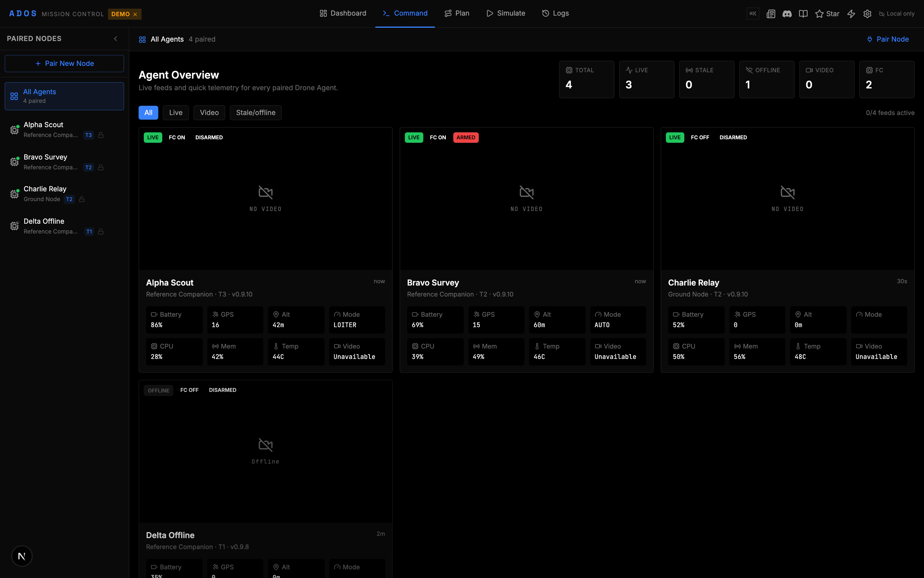
Task: Click Alpha Scout chip icon in sidebar
Action: (x=14, y=130)
